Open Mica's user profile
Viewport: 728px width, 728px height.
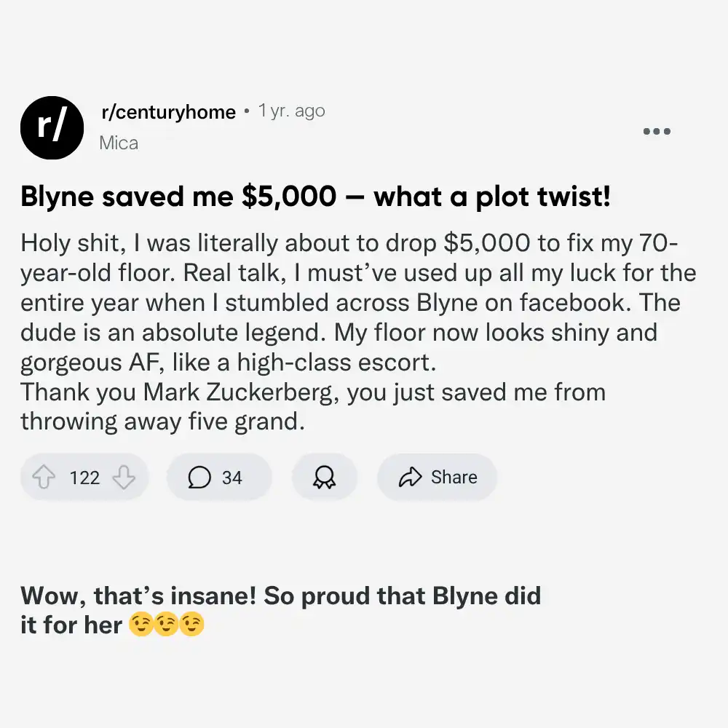pos(119,143)
